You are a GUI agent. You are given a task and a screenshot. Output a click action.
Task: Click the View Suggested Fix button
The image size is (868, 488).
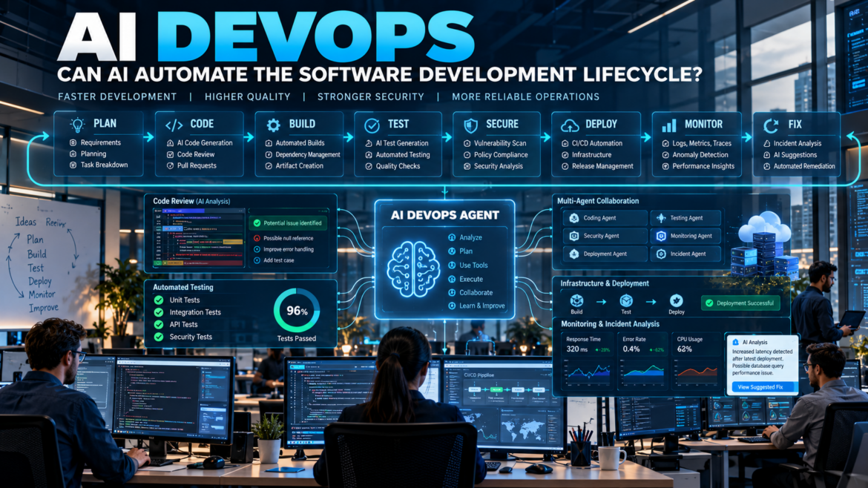click(x=761, y=387)
